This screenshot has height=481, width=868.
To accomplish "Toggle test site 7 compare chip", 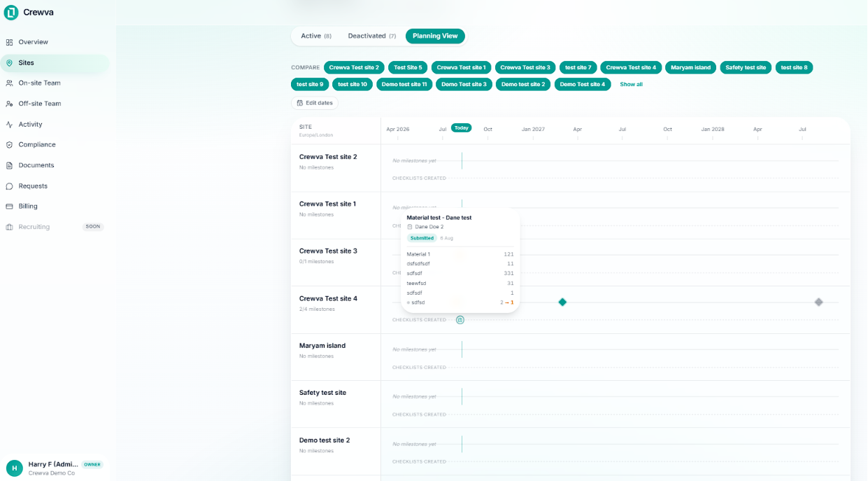I will tap(578, 67).
